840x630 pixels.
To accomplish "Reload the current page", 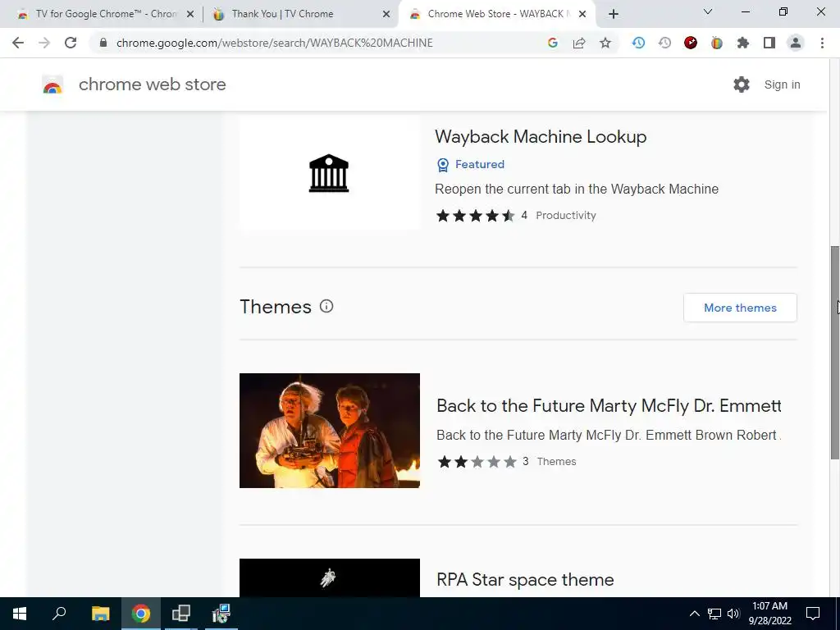I will (71, 43).
